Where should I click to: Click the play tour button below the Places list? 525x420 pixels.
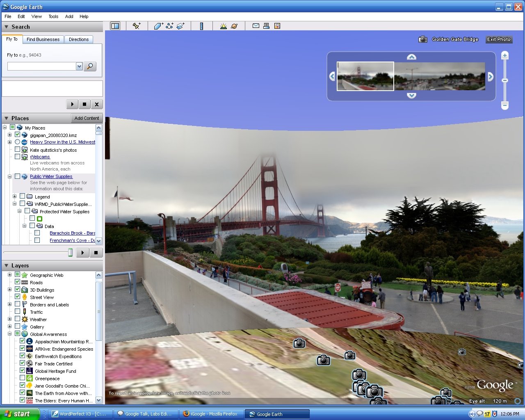pos(82,253)
